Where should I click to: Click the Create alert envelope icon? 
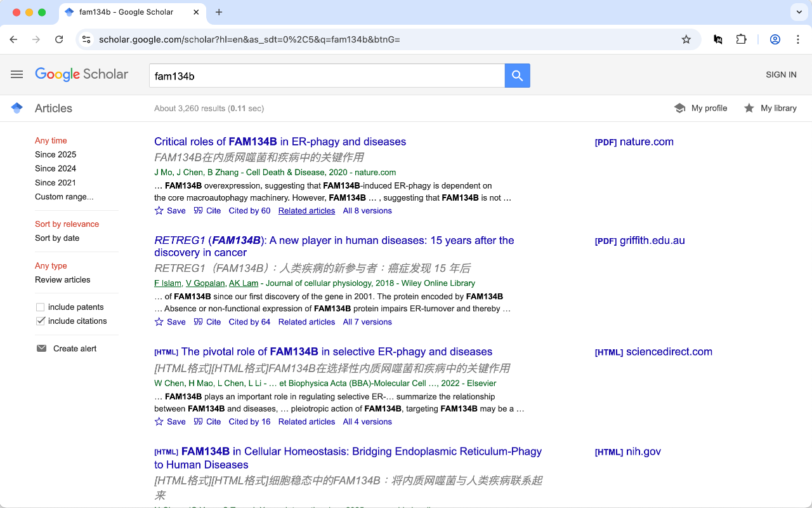pyautogui.click(x=42, y=349)
